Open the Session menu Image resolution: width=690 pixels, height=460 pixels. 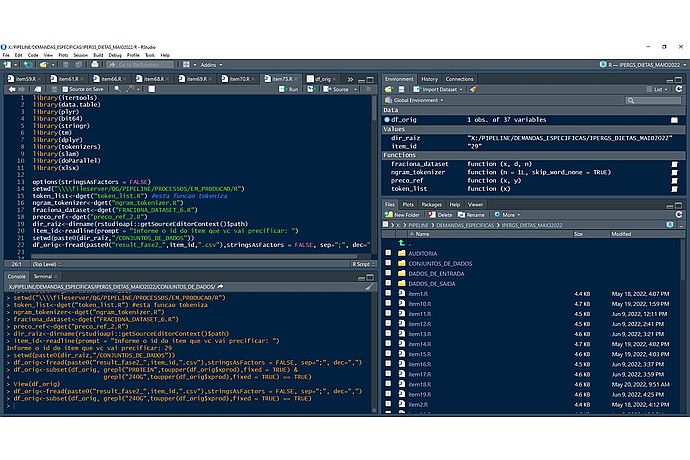click(81, 55)
